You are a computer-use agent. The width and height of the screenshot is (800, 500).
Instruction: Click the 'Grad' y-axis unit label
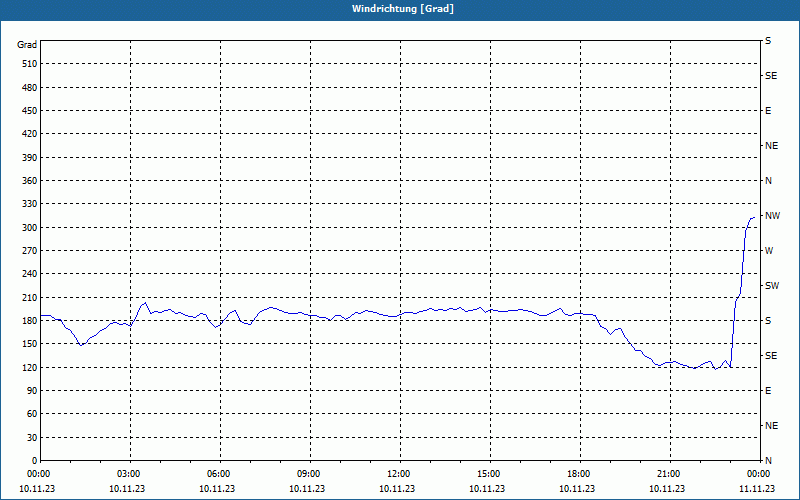point(27,45)
